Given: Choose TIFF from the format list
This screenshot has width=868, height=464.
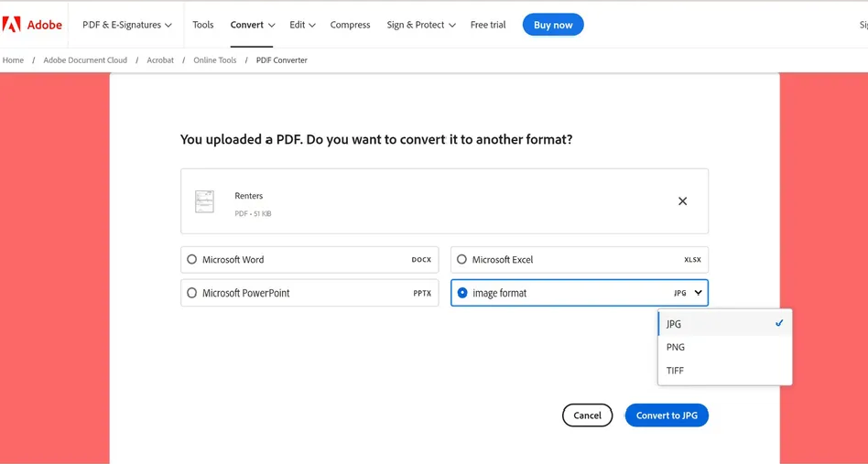Looking at the screenshot, I should 676,371.
